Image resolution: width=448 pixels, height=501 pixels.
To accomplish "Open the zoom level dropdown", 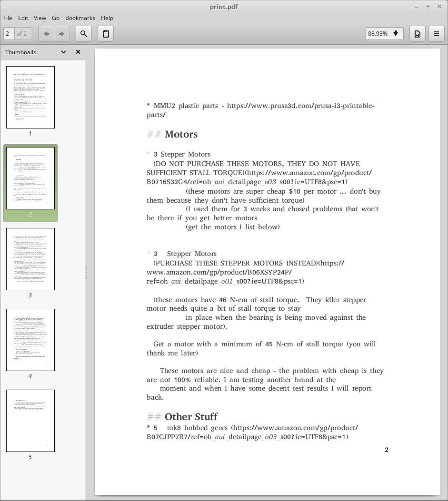I will tap(384, 34).
